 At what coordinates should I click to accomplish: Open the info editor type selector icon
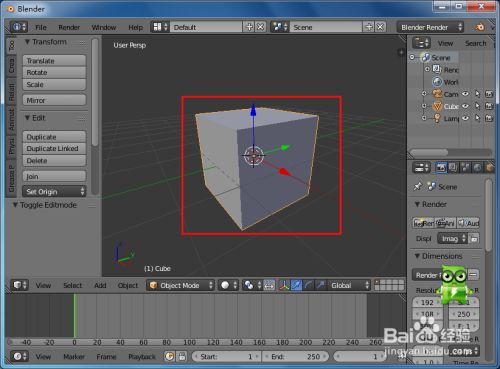coord(18,27)
